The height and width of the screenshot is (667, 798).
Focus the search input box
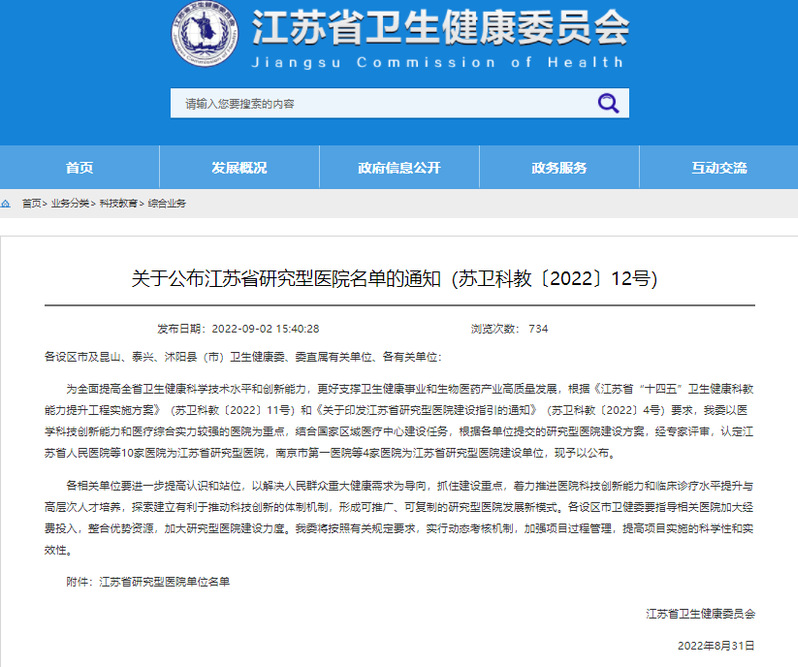pos(380,103)
